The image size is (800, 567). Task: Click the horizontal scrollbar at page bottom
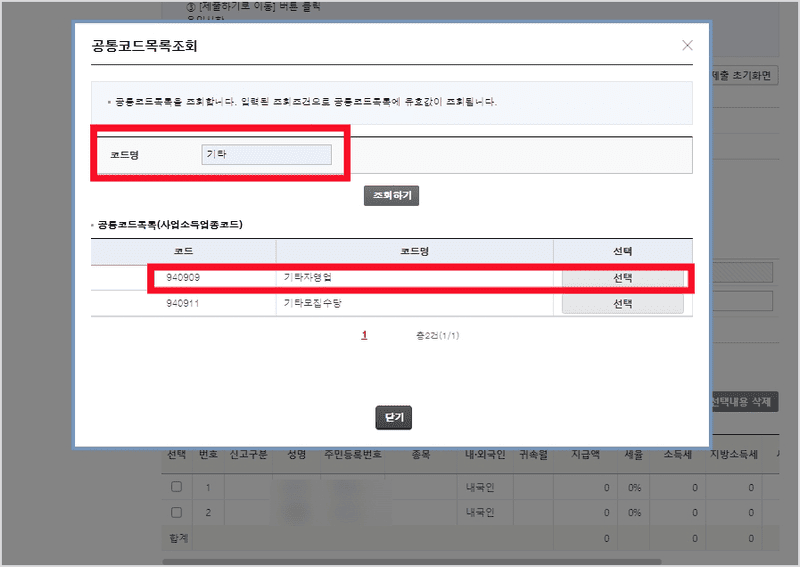pos(411,562)
